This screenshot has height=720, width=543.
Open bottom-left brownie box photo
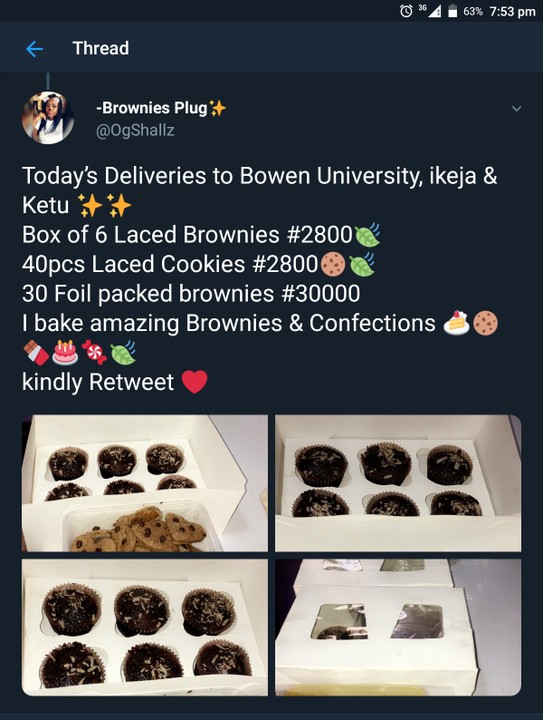click(x=145, y=627)
